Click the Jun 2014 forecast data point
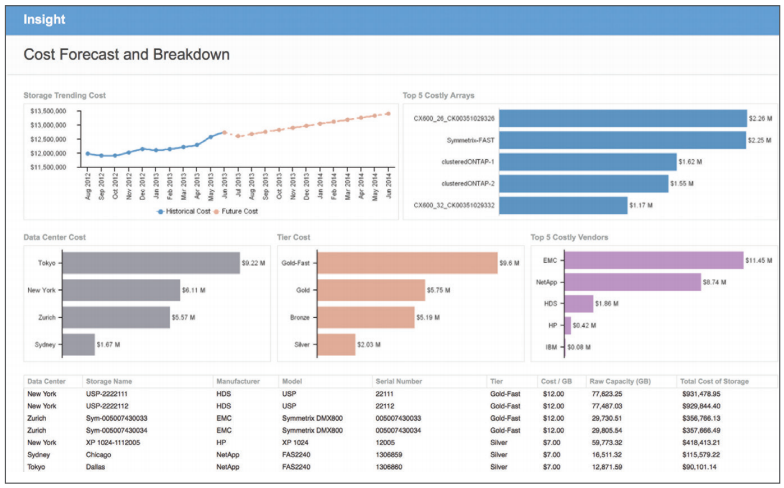 (388, 114)
